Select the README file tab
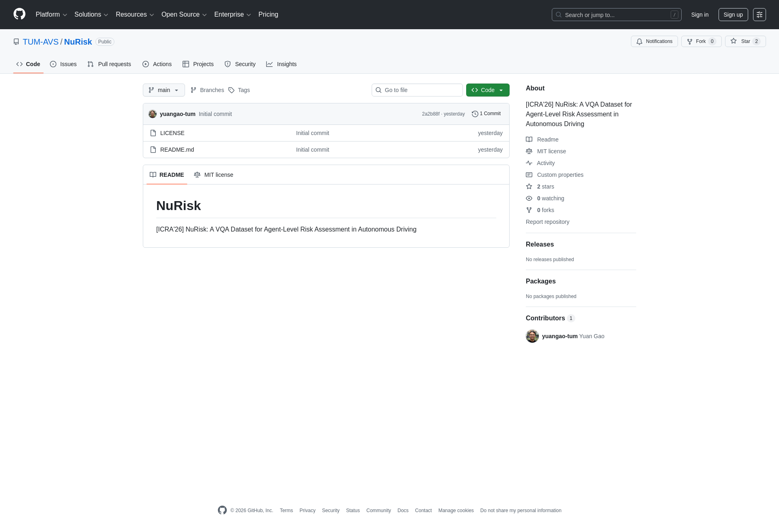The height and width of the screenshot is (532, 779). pos(167,175)
